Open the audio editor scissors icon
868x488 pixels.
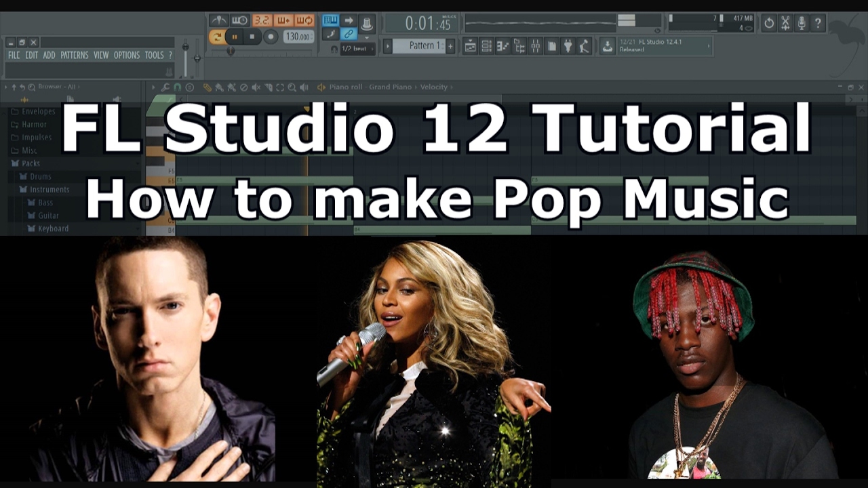point(785,23)
